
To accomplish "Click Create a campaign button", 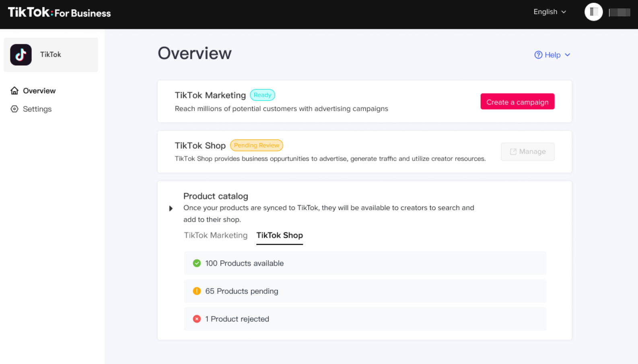I will click(517, 102).
